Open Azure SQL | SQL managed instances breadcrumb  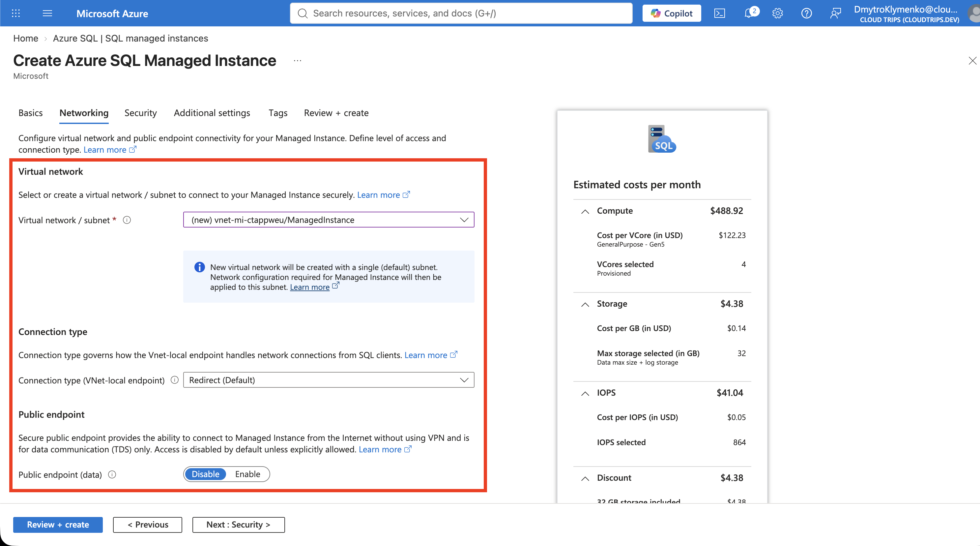tap(130, 38)
